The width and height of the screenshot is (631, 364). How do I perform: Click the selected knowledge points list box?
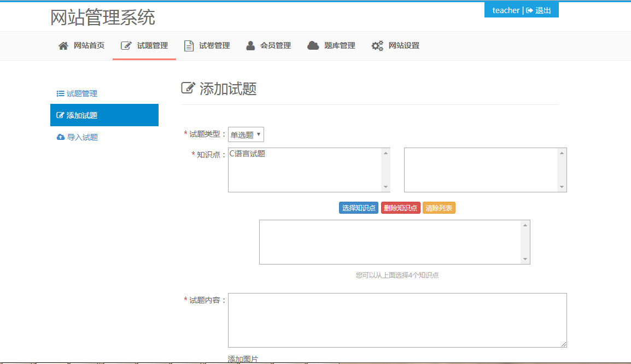pyautogui.click(x=394, y=242)
